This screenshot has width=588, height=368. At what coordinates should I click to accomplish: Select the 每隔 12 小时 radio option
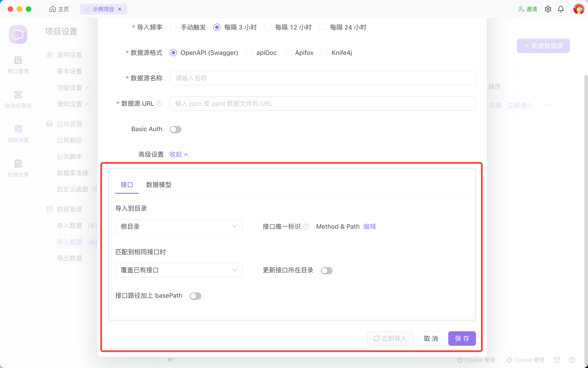pos(268,27)
